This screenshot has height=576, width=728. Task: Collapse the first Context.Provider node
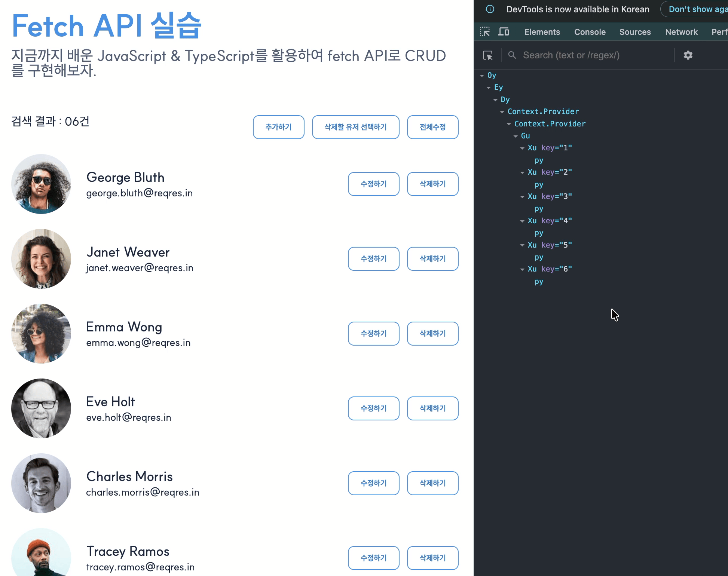(x=502, y=112)
